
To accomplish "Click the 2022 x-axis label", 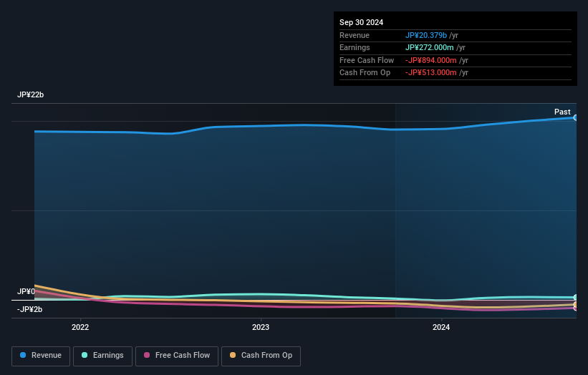I will click(80, 327).
